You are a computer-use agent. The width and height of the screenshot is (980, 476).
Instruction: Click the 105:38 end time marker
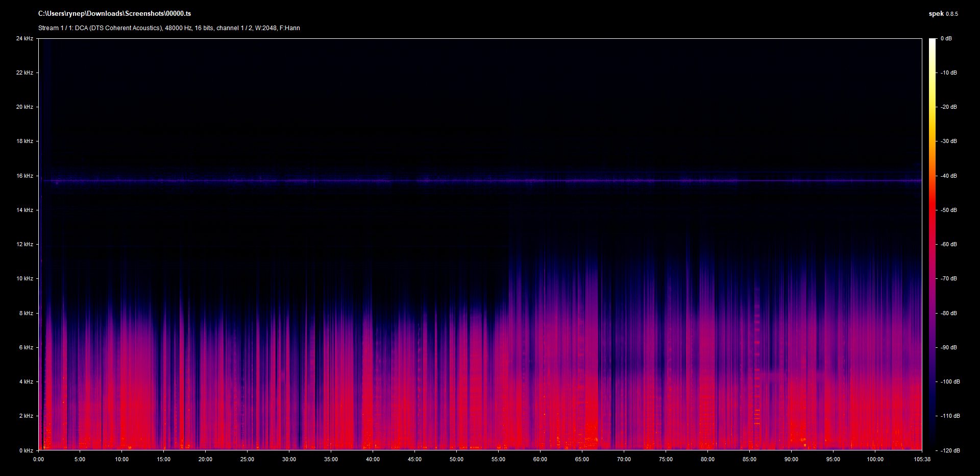(x=922, y=459)
